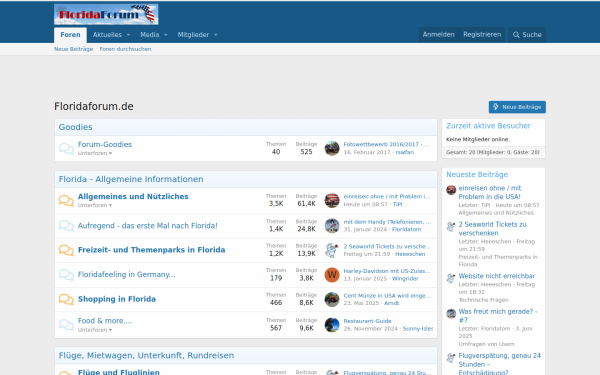Open Zurzeit aktive Besucher heading
The width and height of the screenshot is (600, 375).
(488, 126)
